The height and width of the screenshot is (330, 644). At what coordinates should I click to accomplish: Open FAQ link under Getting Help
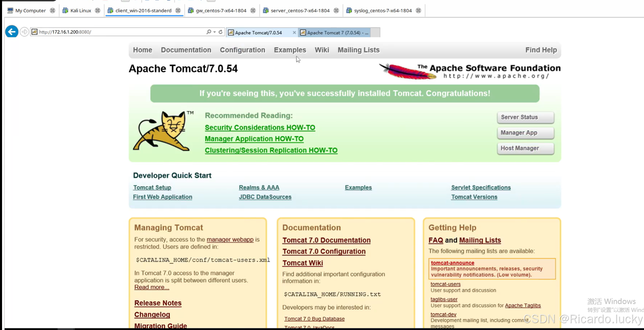pyautogui.click(x=435, y=240)
